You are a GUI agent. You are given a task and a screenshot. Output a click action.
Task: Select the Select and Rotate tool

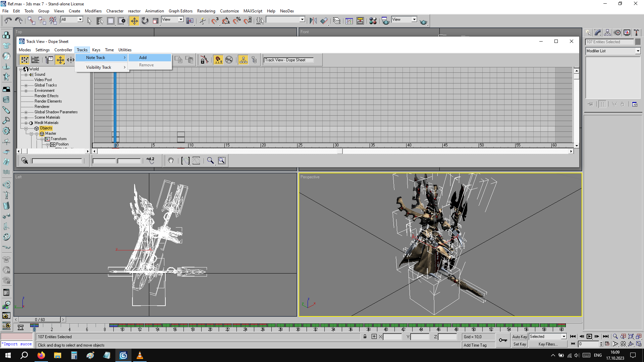tap(145, 21)
